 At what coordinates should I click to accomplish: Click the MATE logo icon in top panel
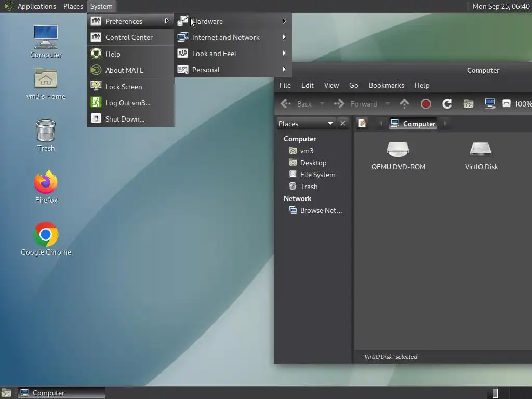coord(8,6)
